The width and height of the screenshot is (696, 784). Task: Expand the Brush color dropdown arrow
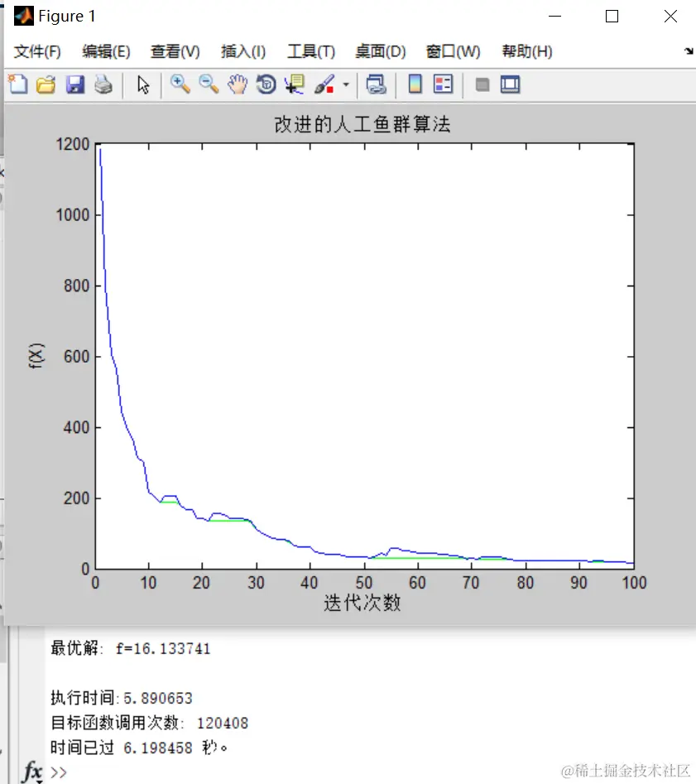(x=345, y=84)
